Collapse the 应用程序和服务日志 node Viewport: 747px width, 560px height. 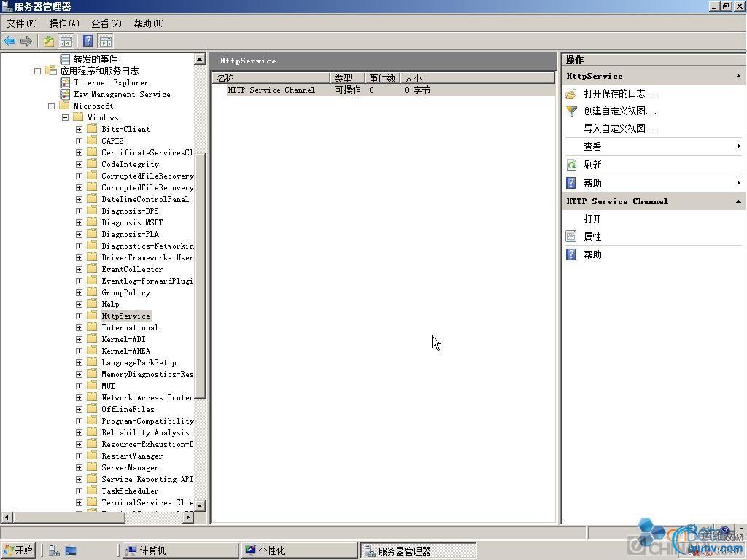click(x=38, y=71)
